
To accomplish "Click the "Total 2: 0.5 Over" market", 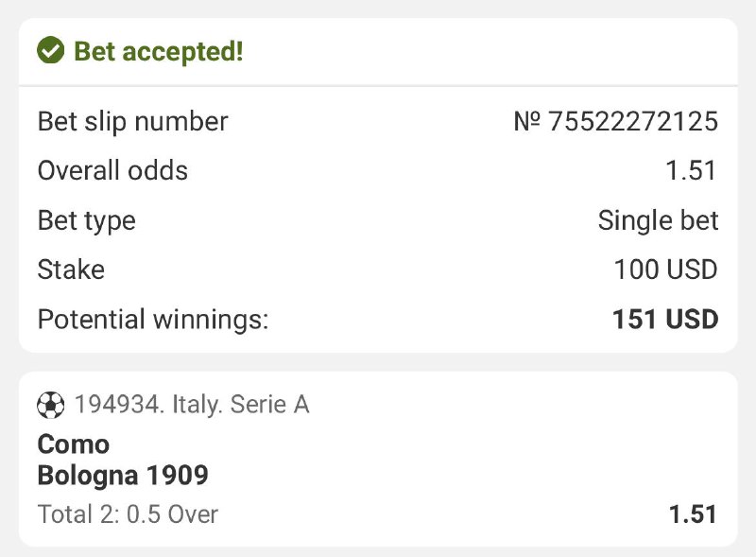I will pos(128,514).
